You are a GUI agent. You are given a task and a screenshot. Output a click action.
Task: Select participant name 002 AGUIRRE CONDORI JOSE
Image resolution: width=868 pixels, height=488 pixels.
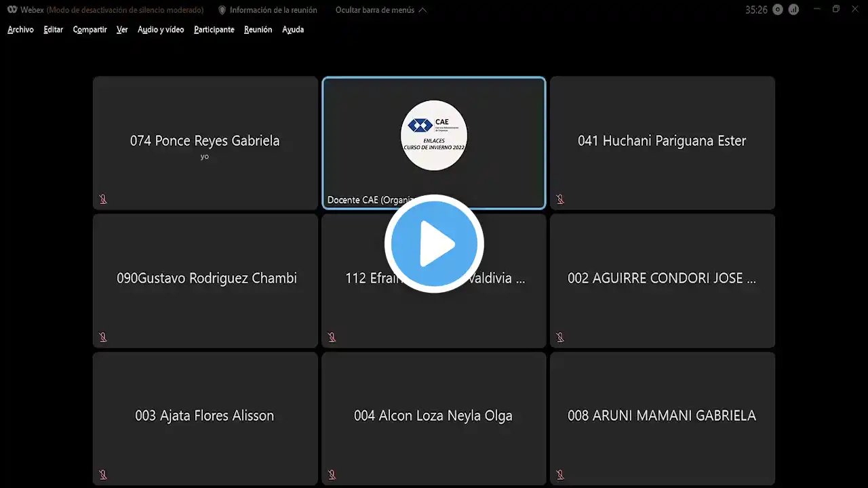pos(662,279)
